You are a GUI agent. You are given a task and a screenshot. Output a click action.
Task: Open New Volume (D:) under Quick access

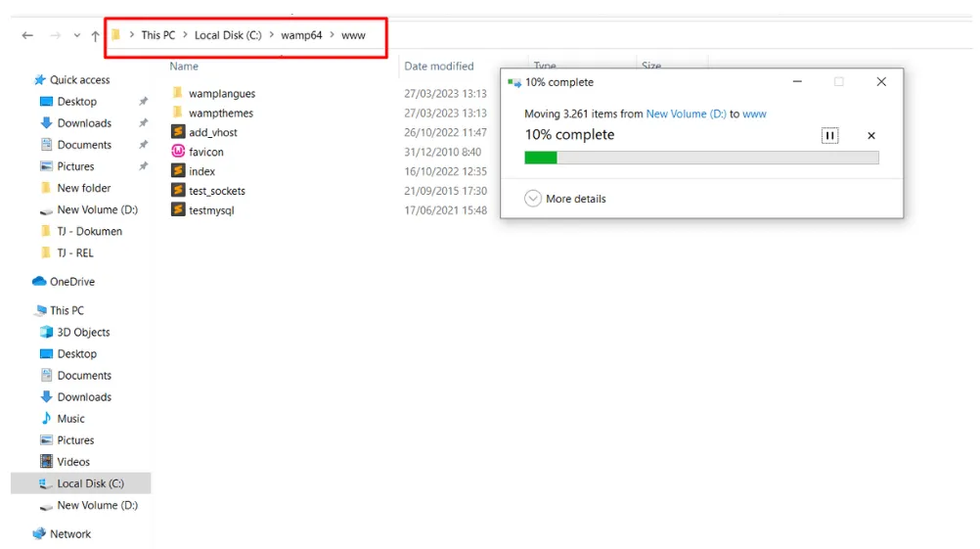click(98, 210)
